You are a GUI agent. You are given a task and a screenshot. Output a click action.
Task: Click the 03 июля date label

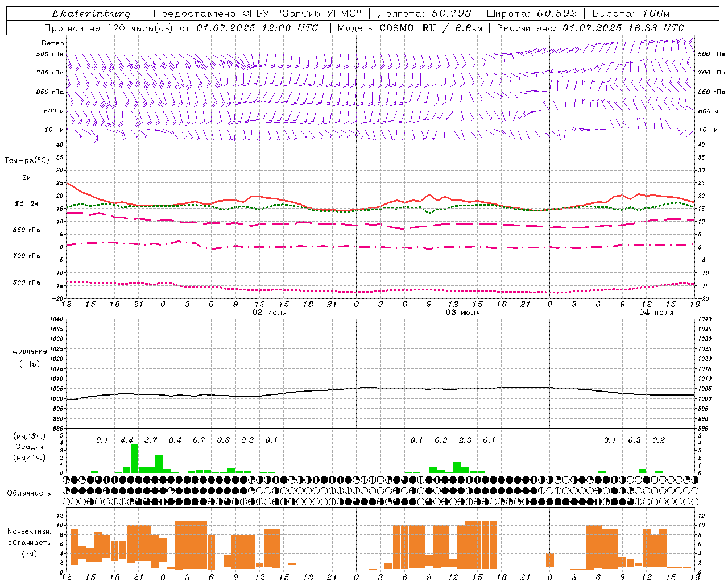point(463,313)
